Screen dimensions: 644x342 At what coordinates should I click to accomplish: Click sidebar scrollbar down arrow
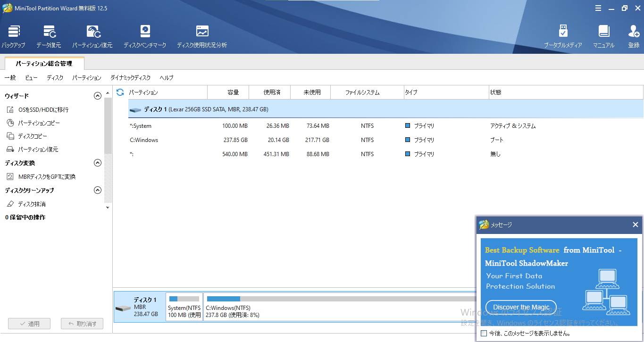[x=108, y=208]
